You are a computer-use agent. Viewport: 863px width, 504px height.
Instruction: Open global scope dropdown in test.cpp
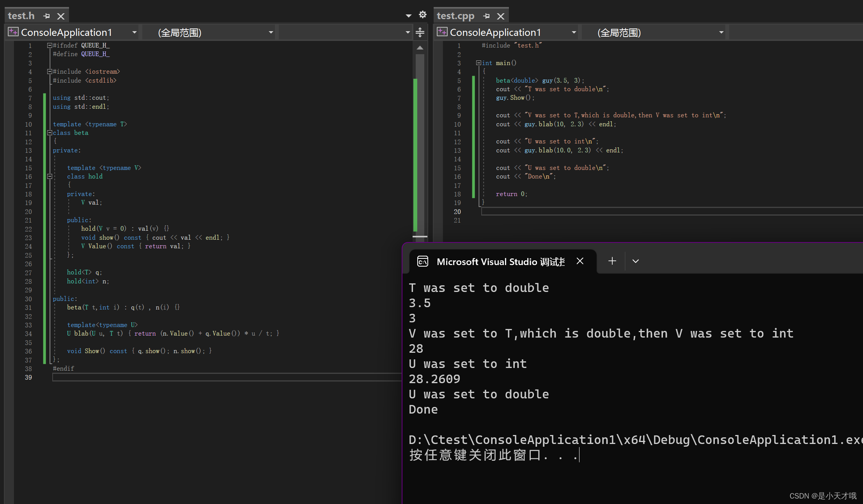click(721, 32)
